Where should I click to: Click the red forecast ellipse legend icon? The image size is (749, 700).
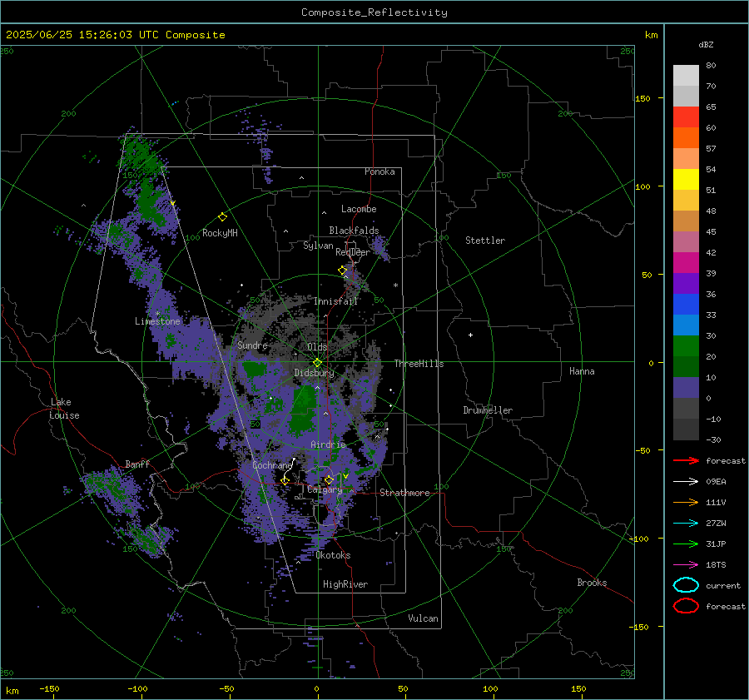pos(686,606)
